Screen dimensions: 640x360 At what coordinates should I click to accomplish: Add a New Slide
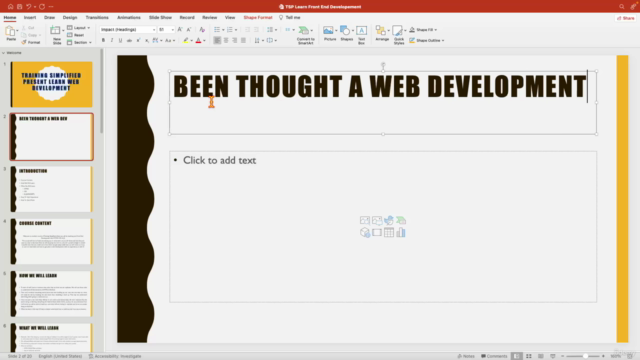[56, 35]
